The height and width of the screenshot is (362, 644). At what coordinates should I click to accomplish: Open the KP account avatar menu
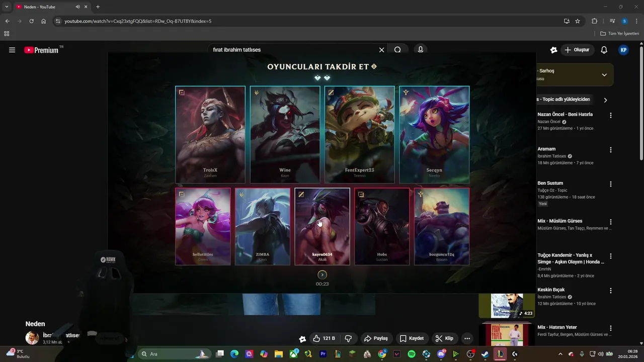623,50
